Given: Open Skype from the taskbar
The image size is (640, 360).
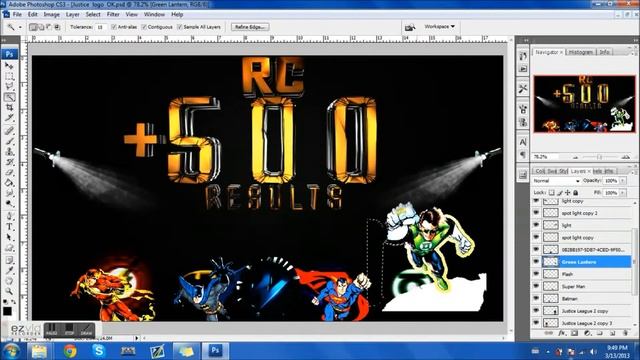Looking at the screenshot, I should (98, 351).
